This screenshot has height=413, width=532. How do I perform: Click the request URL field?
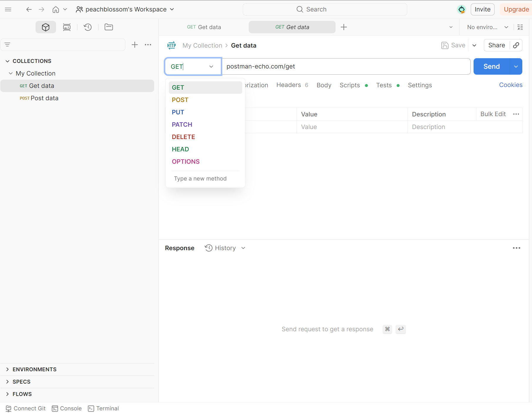click(346, 66)
